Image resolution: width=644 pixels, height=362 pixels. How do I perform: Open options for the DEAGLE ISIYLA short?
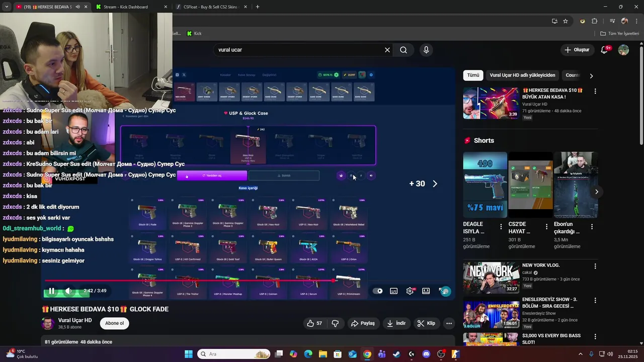(501, 227)
